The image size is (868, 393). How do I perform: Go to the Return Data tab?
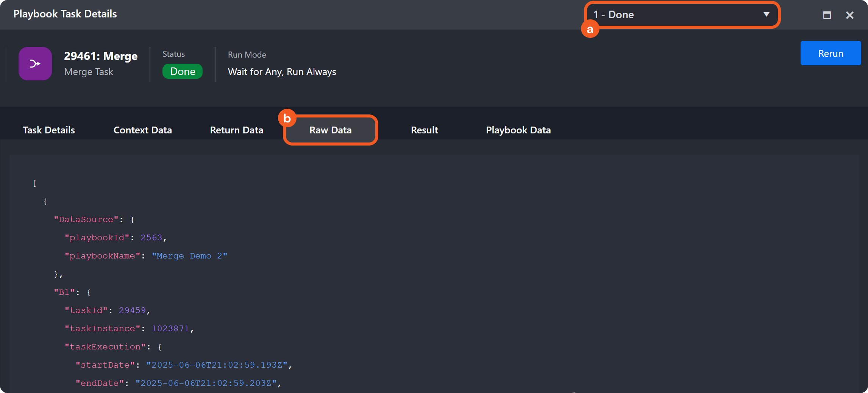pyautogui.click(x=237, y=130)
